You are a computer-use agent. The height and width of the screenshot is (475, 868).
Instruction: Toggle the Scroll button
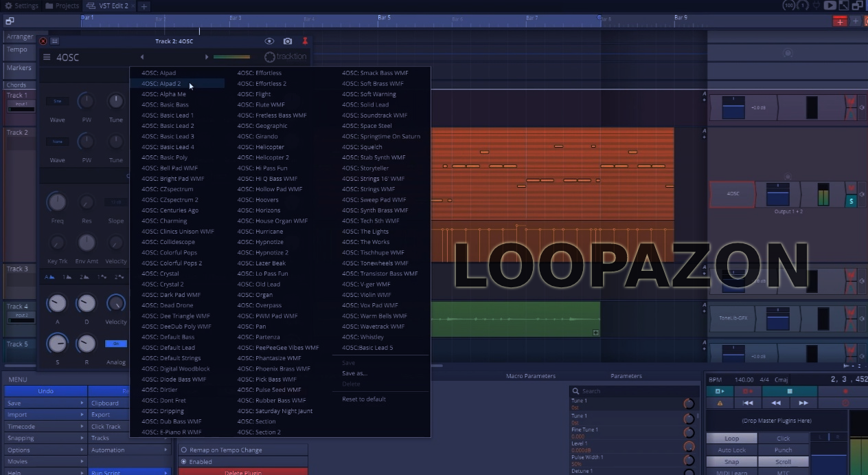[x=784, y=462]
